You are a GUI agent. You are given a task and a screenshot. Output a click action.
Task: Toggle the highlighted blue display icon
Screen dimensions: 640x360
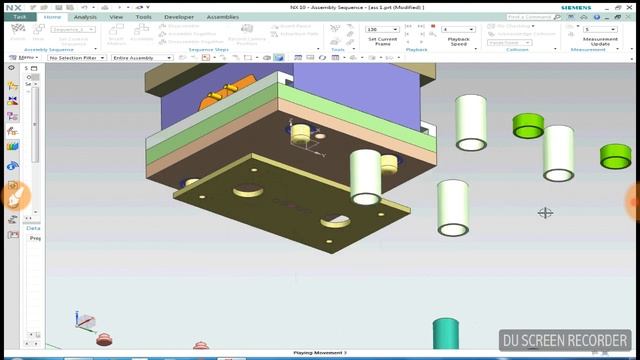point(279,58)
